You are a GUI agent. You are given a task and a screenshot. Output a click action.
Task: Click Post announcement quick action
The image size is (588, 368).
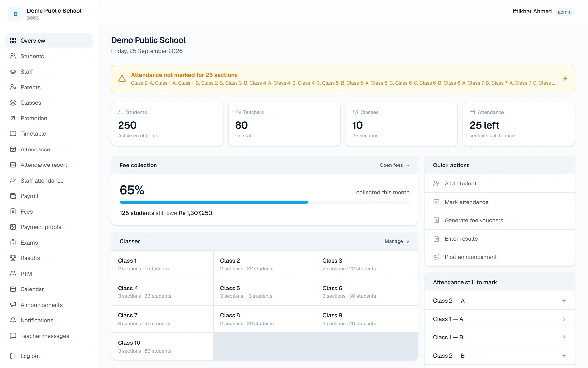click(x=499, y=257)
